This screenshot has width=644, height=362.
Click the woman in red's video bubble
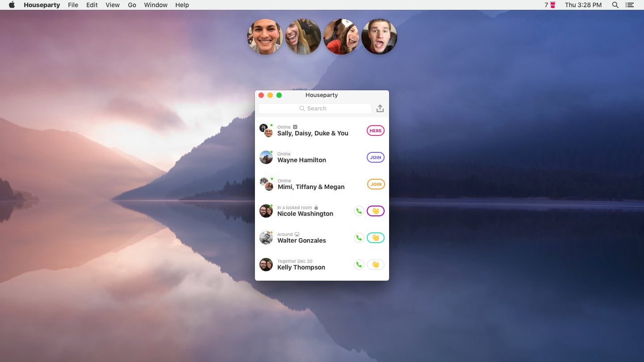(341, 37)
